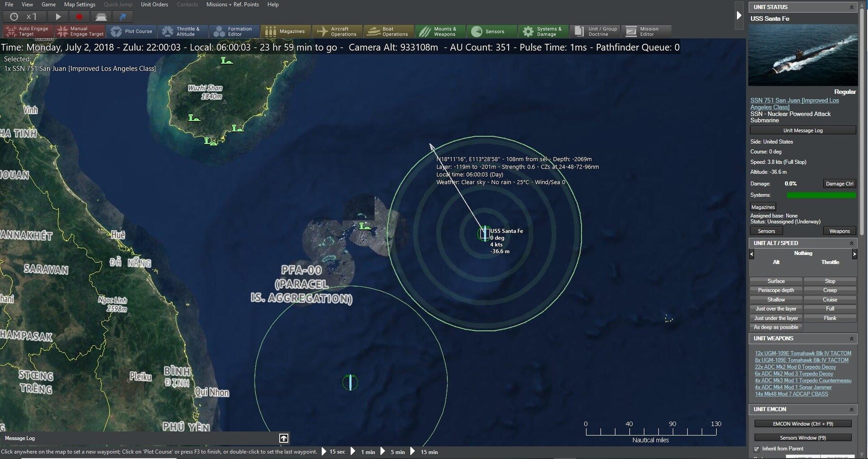The image size is (868, 459).
Task: Open the Unit Orders menu
Action: pyautogui.click(x=154, y=5)
